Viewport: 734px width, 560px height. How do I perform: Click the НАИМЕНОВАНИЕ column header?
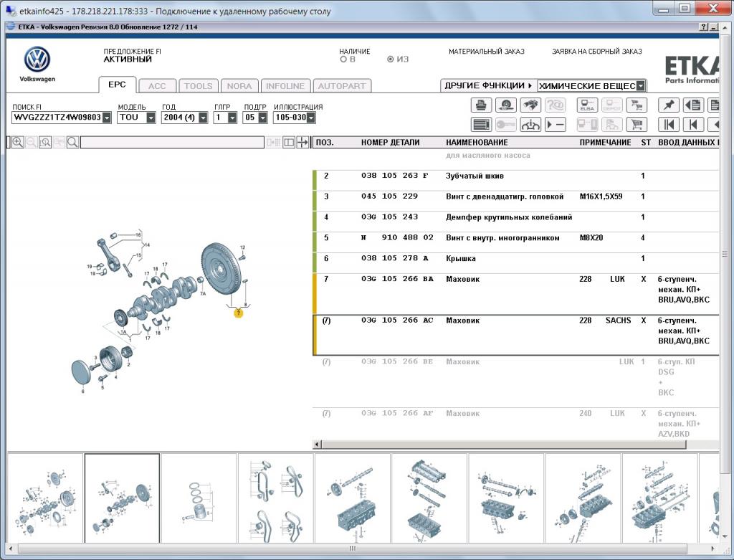click(x=477, y=143)
